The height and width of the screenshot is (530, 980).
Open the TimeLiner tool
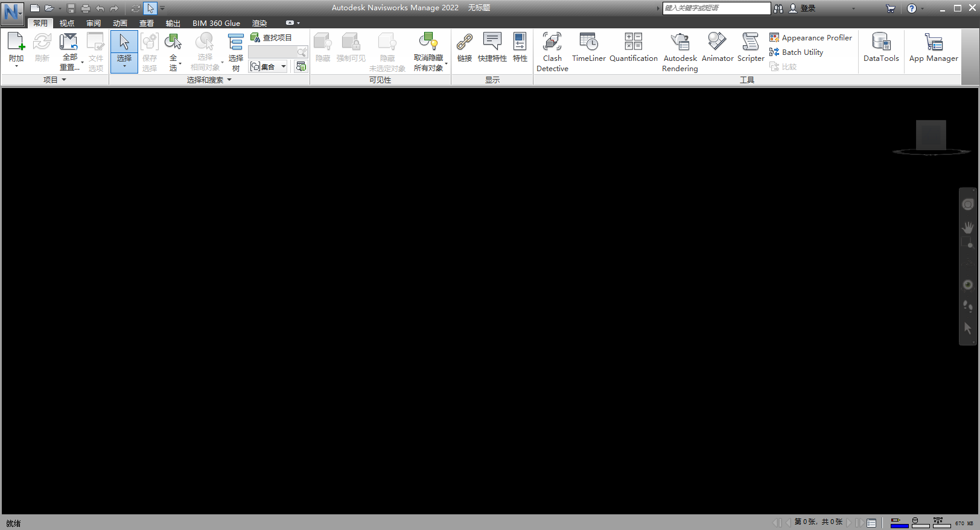(588, 48)
